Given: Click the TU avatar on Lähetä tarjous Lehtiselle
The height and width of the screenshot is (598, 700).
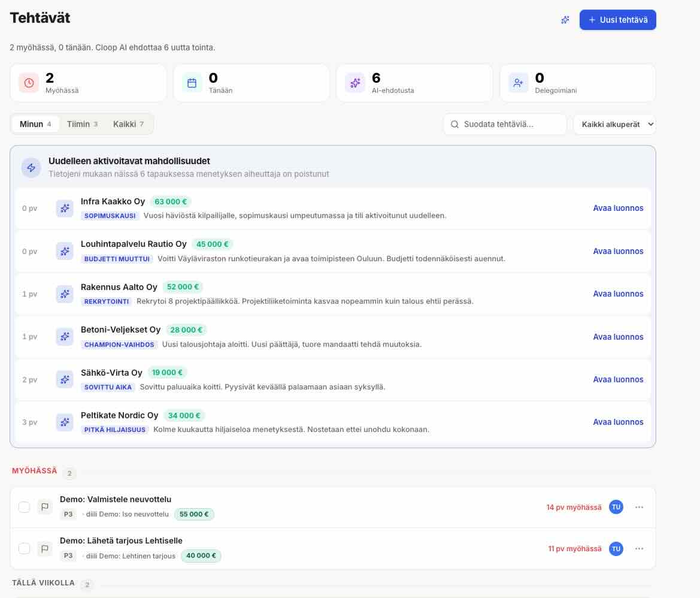Looking at the screenshot, I should (x=616, y=548).
